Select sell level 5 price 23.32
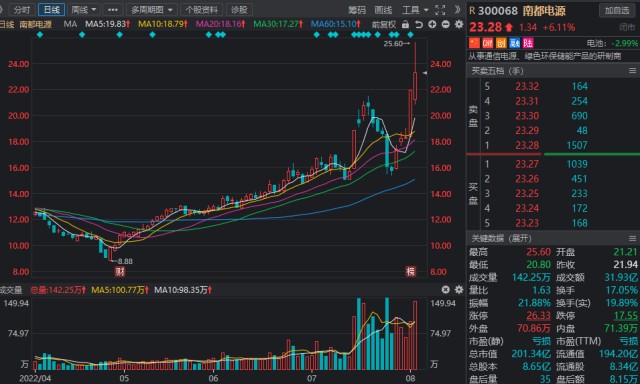Viewport: 640px width, 384px height. tap(527, 86)
